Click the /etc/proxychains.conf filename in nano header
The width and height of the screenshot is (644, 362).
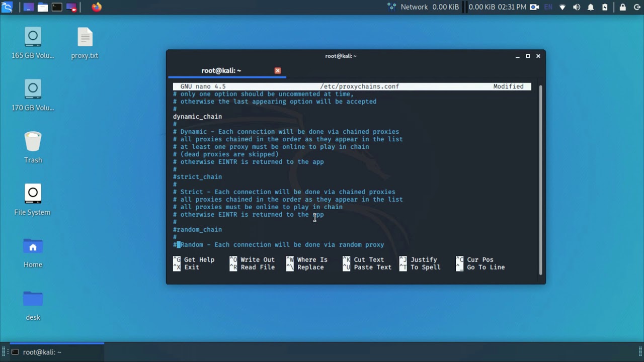pyautogui.click(x=360, y=86)
